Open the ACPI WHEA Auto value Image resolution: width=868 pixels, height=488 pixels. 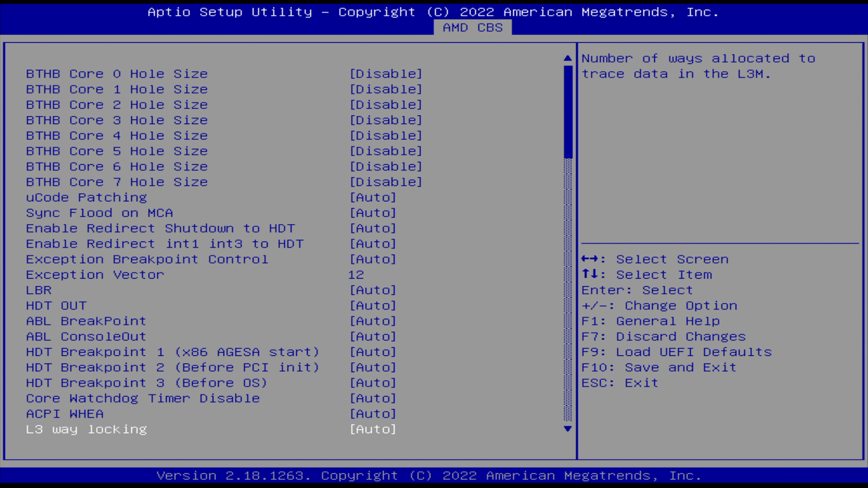373,414
